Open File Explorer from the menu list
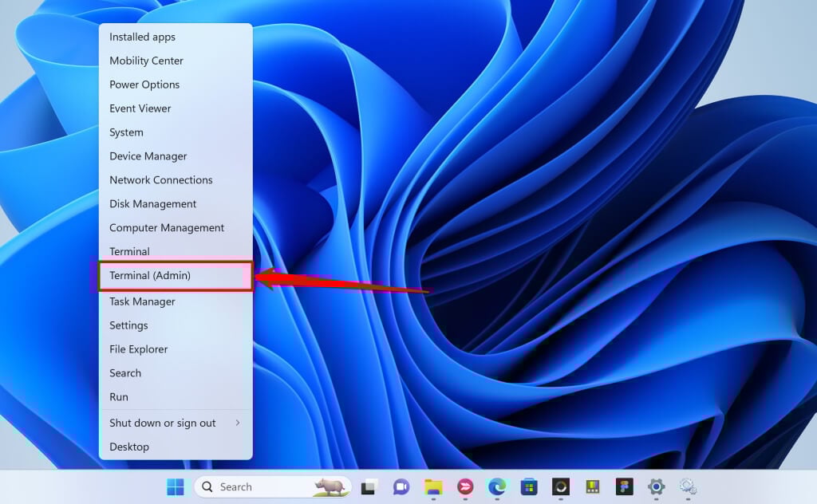Screen dimensions: 817x504 point(176,349)
